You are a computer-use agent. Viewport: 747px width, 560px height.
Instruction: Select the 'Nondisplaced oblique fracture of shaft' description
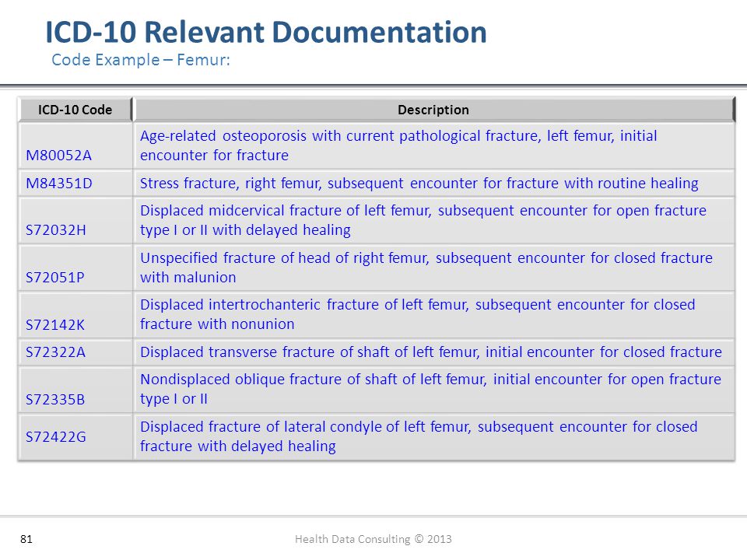tap(434, 390)
